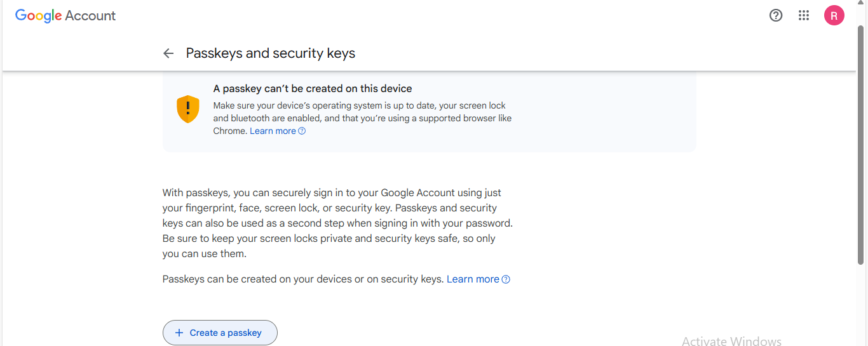Screen dimensions: 868x346
Task: Click the orange warning shield icon
Action: (187, 109)
